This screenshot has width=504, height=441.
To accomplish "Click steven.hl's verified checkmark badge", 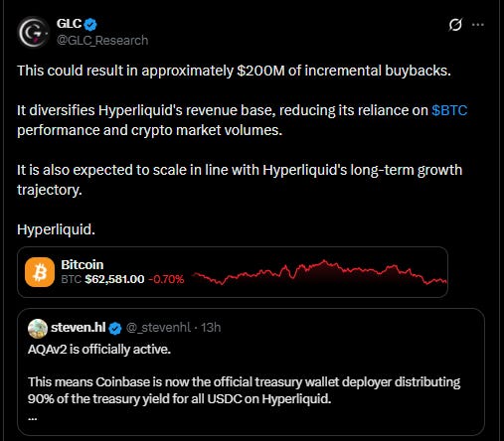I will tap(115, 328).
